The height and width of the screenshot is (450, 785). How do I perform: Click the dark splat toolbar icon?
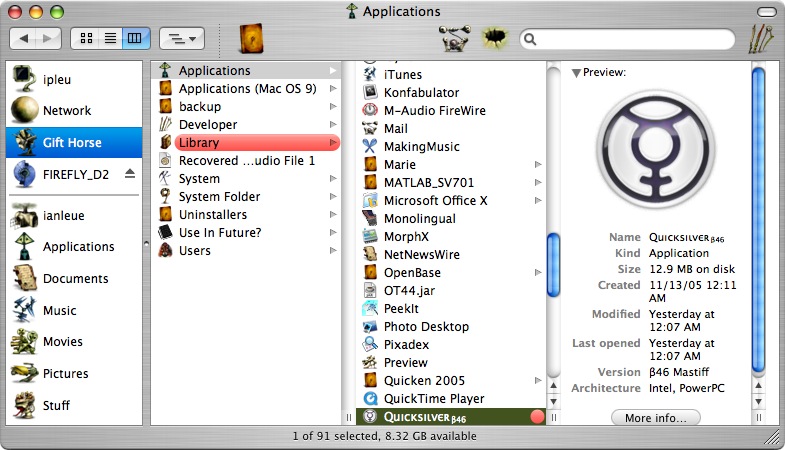[x=495, y=38]
